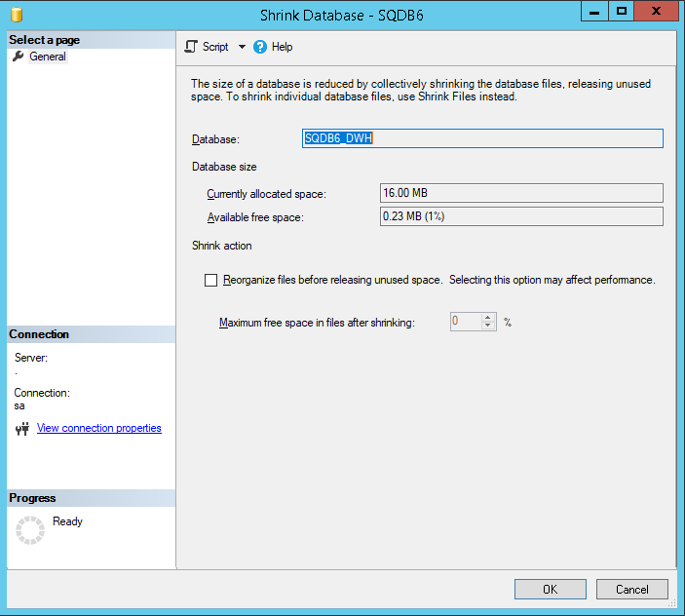This screenshot has height=616, width=685.
Task: Click the Help toolbar label
Action: pos(282,47)
